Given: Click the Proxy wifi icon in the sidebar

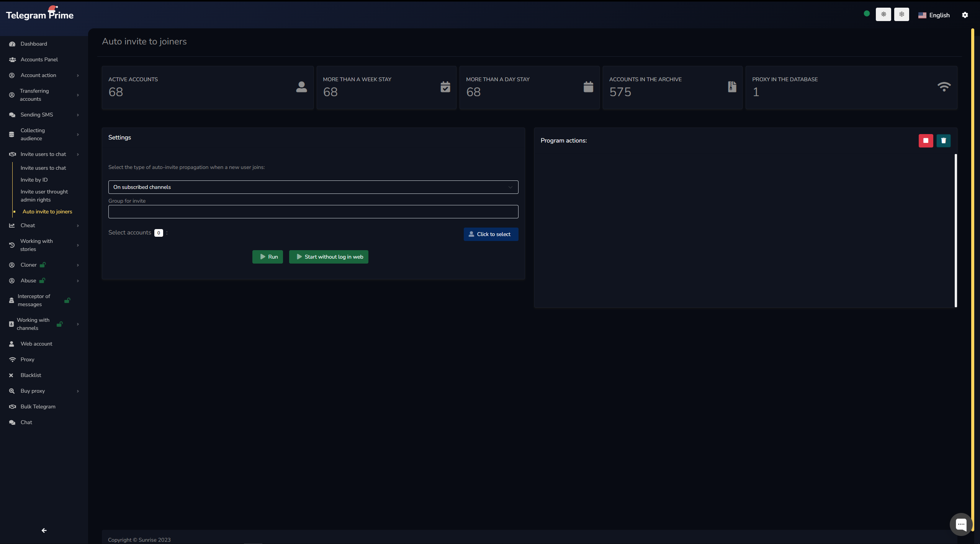Looking at the screenshot, I should tap(12, 359).
